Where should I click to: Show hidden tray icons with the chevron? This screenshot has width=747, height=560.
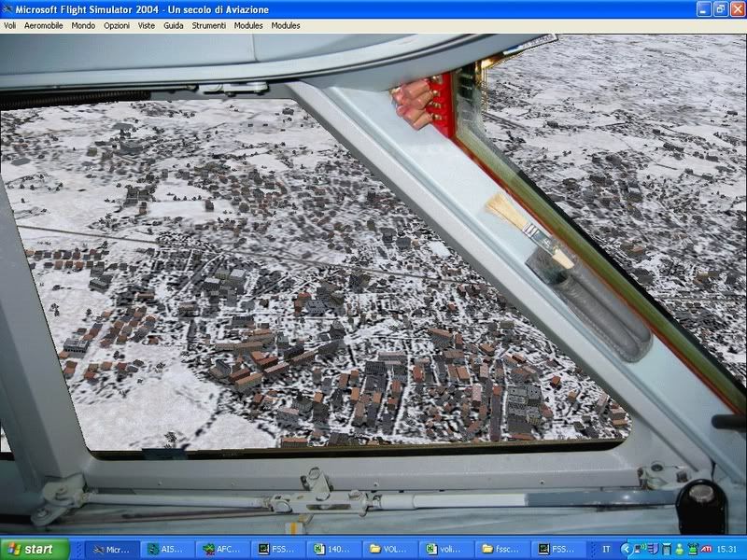(x=627, y=549)
